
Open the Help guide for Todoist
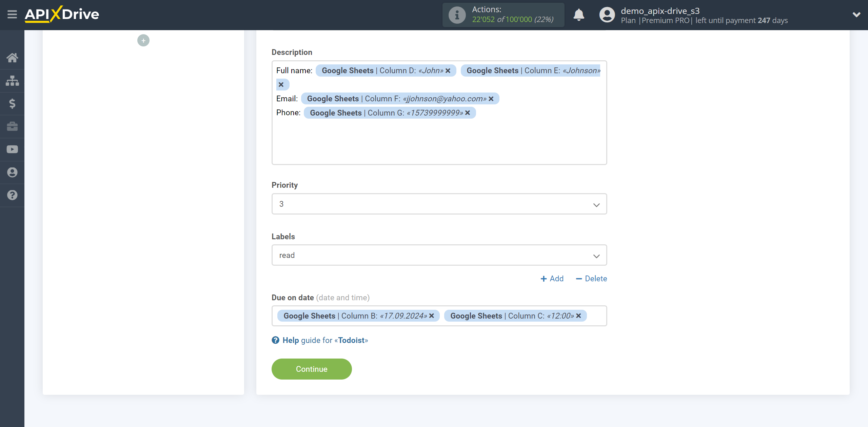(x=325, y=340)
